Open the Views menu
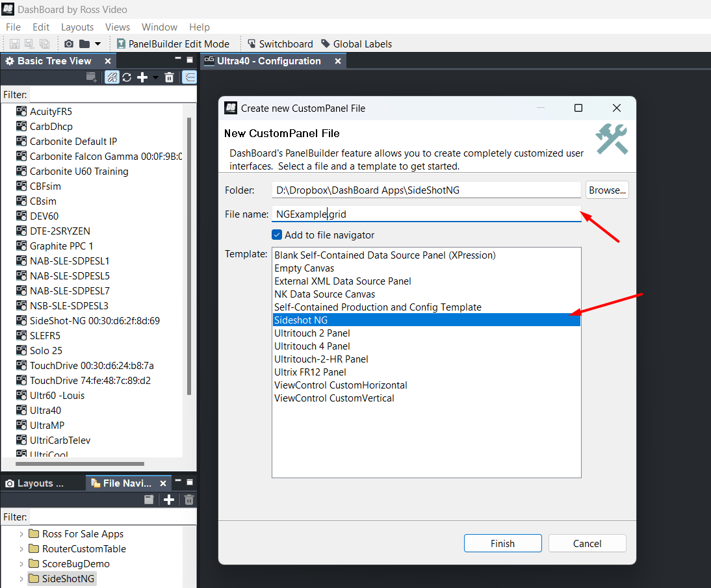Screen dimensions: 711x588 (118, 27)
